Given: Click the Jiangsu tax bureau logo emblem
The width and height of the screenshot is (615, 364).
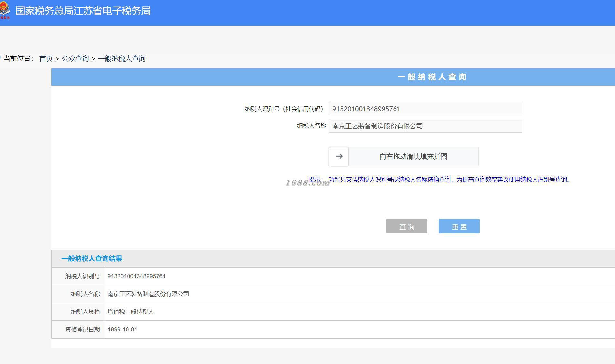Looking at the screenshot, I should coord(5,10).
